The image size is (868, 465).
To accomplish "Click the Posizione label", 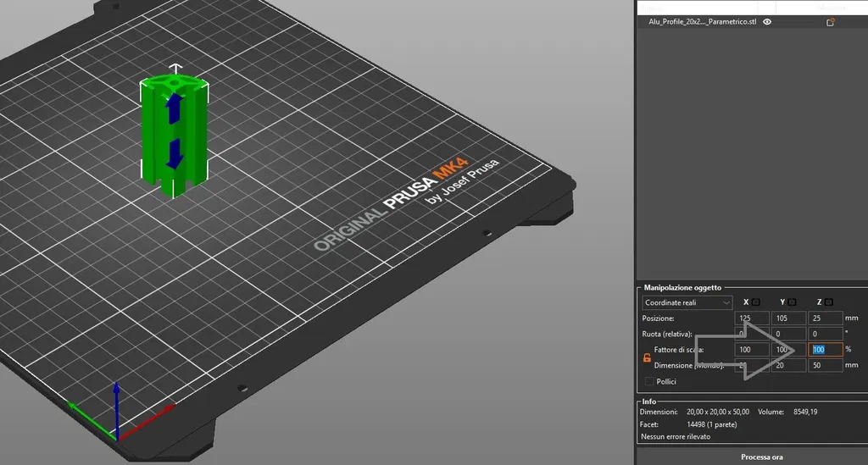I will 658,318.
